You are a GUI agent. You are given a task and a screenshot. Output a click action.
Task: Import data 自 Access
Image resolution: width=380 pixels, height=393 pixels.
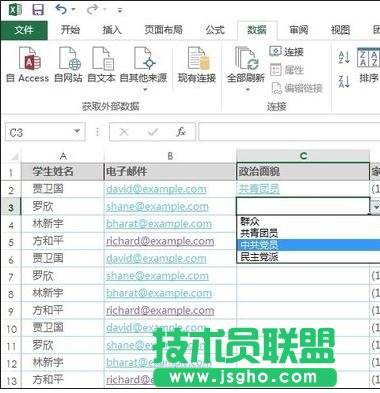click(28, 65)
